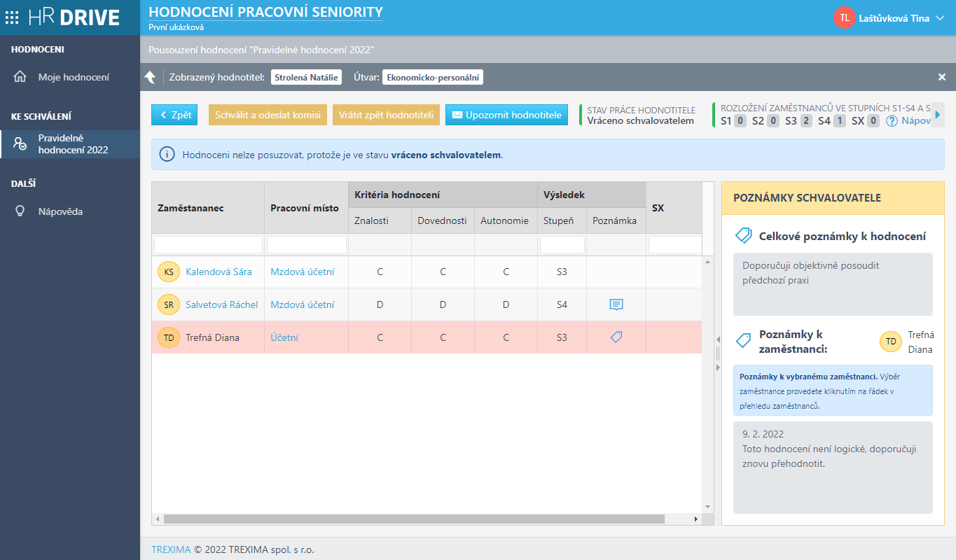Viewport: 956px width, 560px height.
Task: Click Vrátit zpět hodnotiteli button
Action: 385,115
